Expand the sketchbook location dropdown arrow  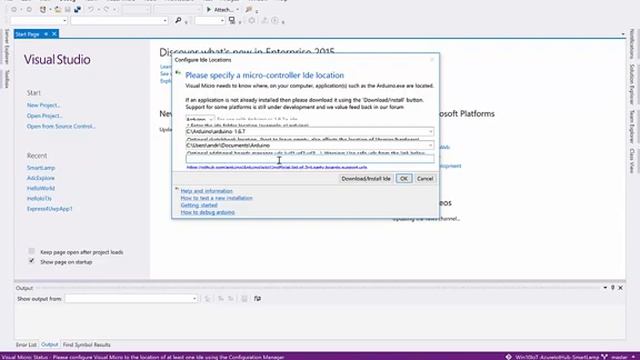[430, 145]
